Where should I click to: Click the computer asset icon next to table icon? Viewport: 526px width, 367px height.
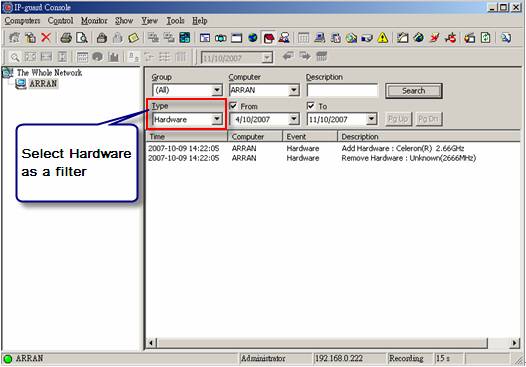[x=319, y=38]
